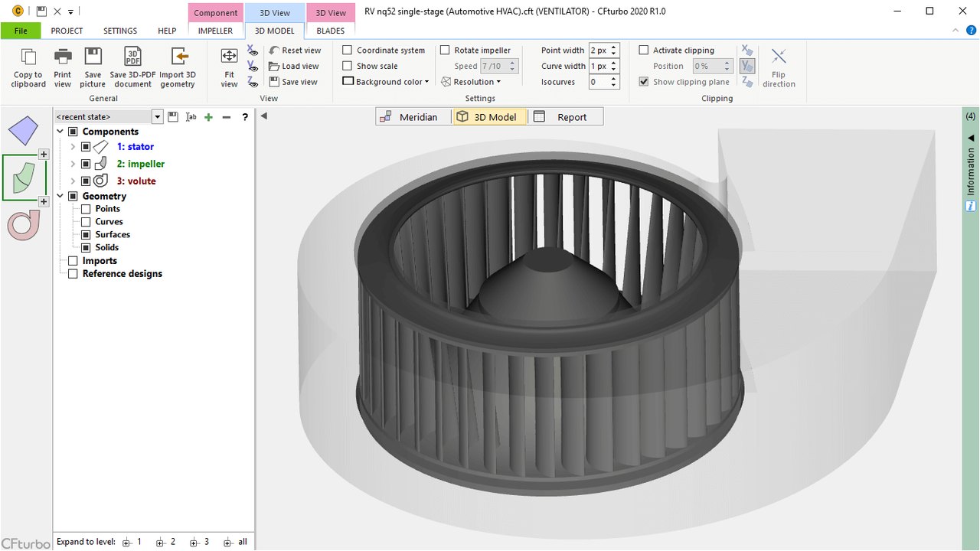Save a 3D-PDF document

pyautogui.click(x=132, y=67)
